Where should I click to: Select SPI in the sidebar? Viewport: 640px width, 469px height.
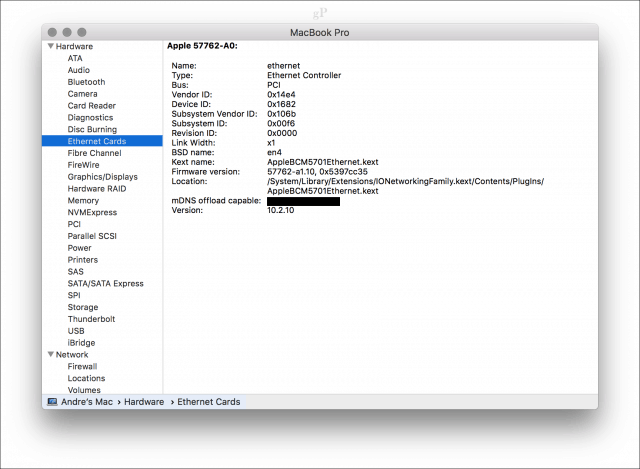(74, 295)
